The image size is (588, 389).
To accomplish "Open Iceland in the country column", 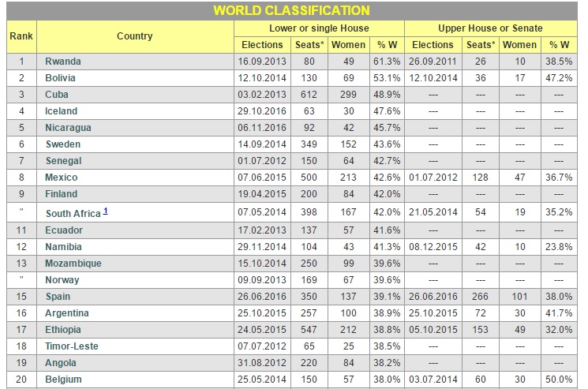I will point(62,111).
